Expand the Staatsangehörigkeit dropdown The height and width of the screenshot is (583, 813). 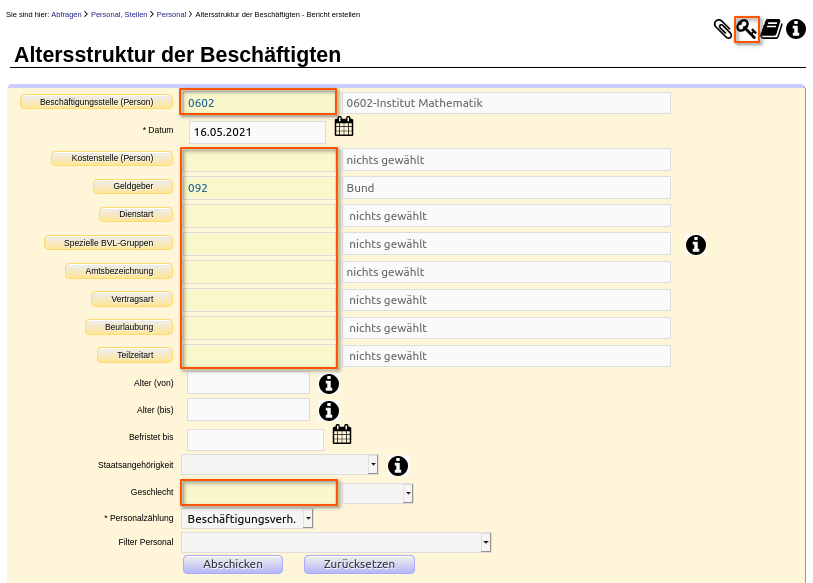click(x=373, y=465)
